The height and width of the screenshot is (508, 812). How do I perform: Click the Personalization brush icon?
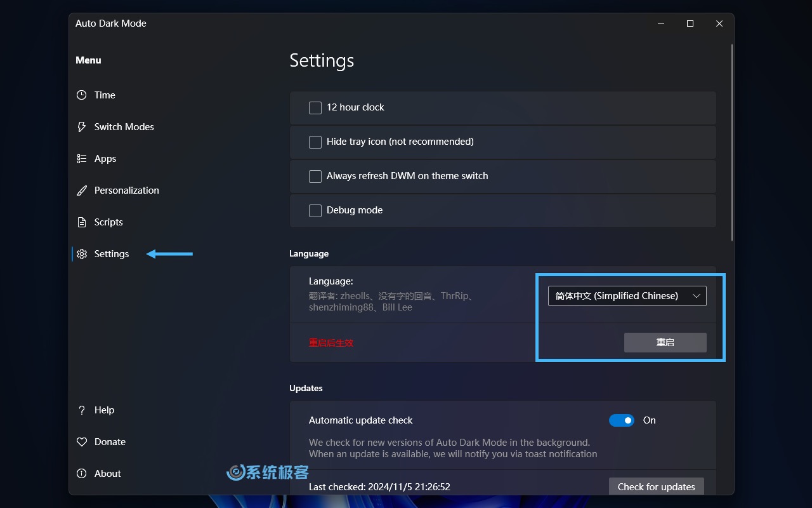pyautogui.click(x=82, y=190)
